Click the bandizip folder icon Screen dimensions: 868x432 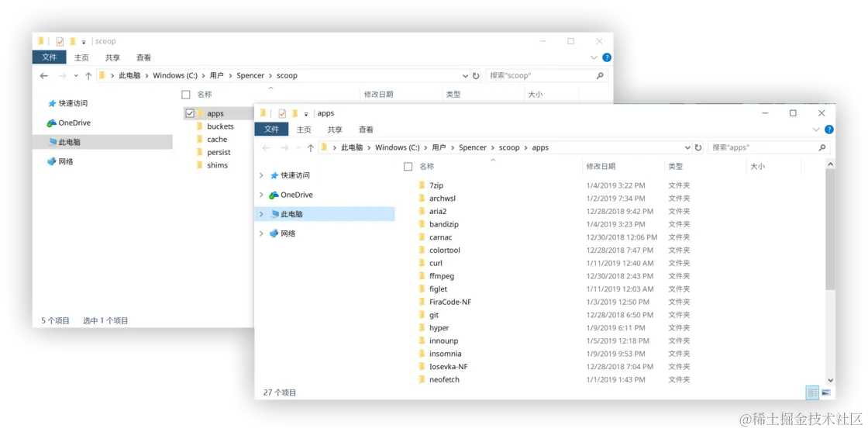click(422, 224)
